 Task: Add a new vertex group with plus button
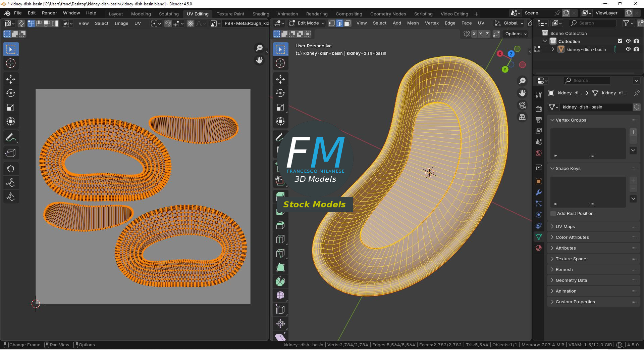point(633,132)
